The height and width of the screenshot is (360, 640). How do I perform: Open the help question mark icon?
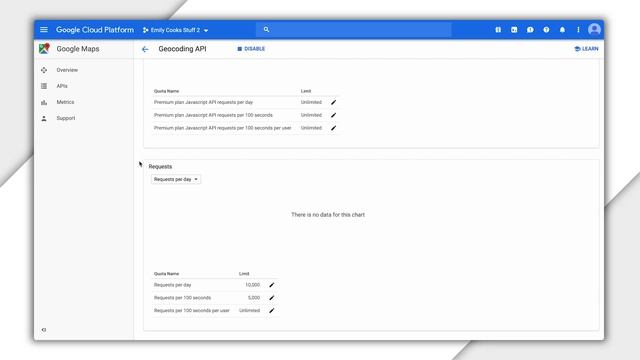point(546,30)
